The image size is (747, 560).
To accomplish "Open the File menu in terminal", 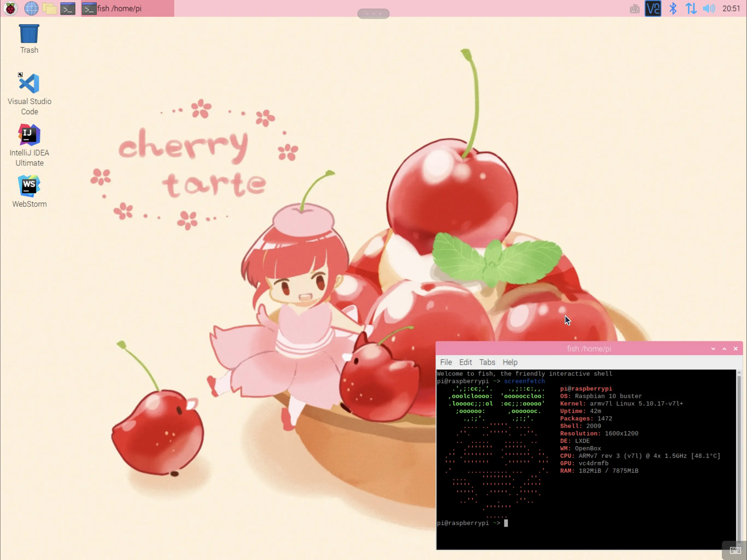I will (446, 362).
